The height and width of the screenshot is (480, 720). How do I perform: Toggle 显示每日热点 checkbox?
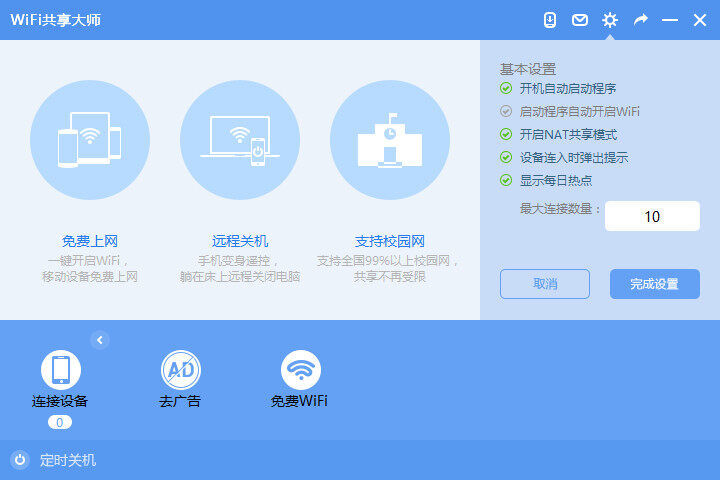[506, 180]
